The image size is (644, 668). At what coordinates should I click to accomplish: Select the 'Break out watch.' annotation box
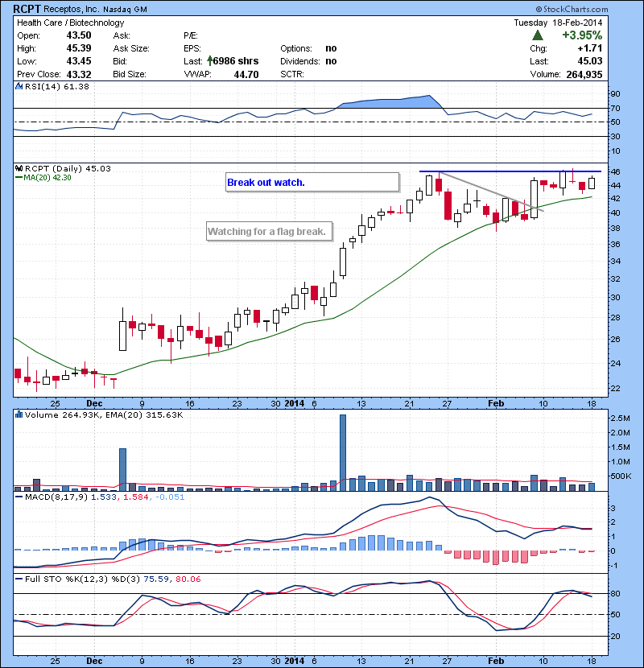pyautogui.click(x=312, y=183)
